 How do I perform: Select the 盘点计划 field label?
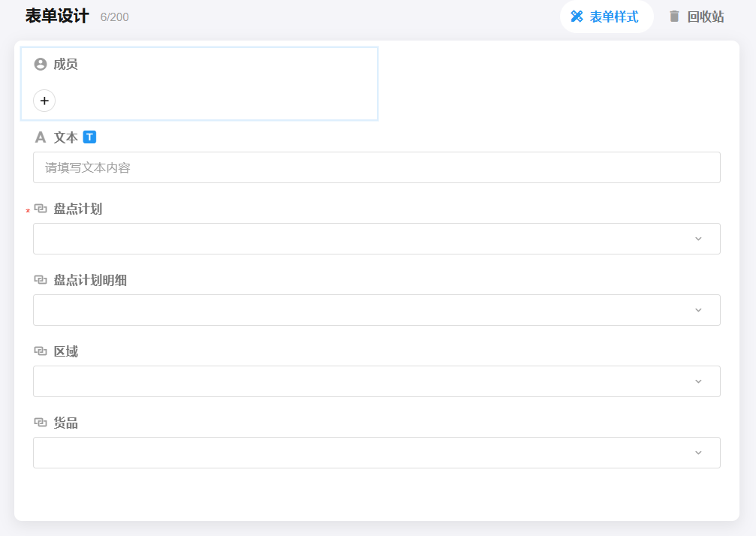[x=77, y=209]
